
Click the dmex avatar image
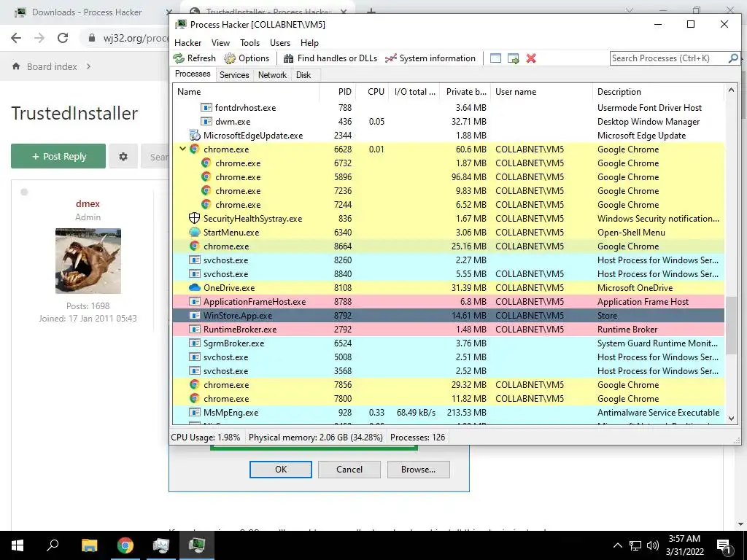(88, 261)
